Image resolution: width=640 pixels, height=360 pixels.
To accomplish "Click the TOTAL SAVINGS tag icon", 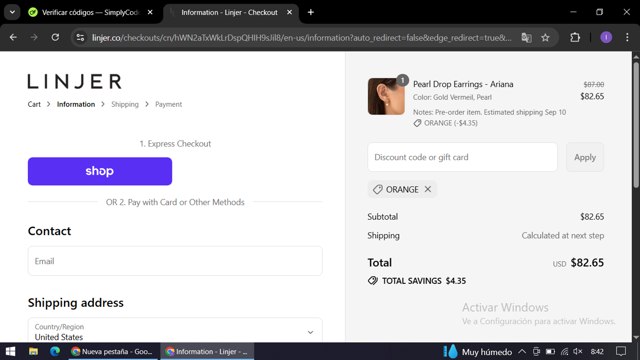I will tap(373, 280).
